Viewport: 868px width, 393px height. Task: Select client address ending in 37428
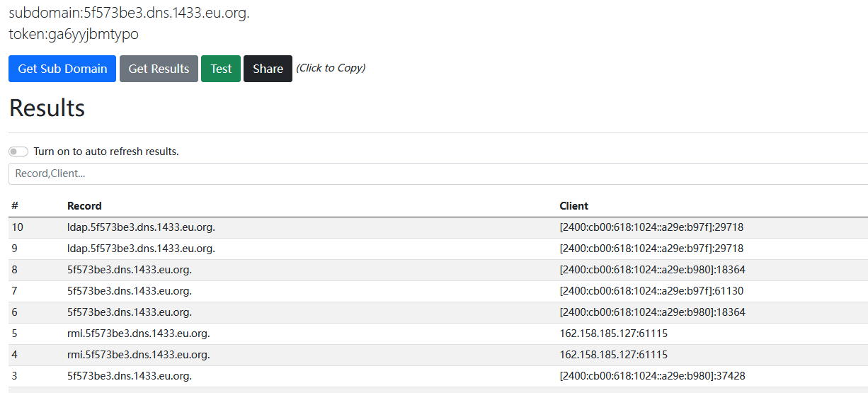tap(652, 376)
